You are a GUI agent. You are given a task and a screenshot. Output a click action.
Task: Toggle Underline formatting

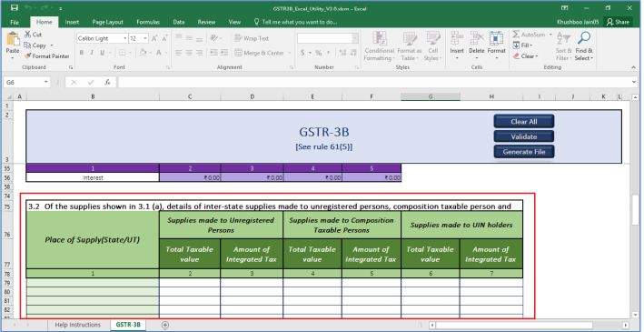(102, 53)
